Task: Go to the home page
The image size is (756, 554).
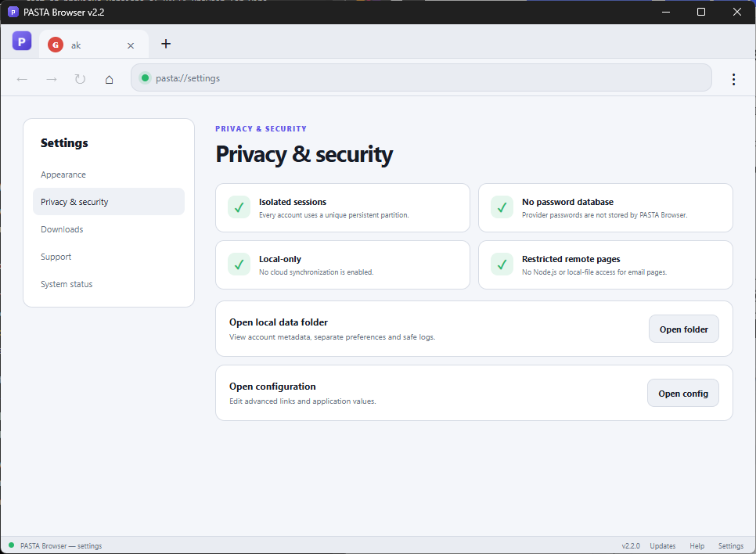Action: pos(110,79)
